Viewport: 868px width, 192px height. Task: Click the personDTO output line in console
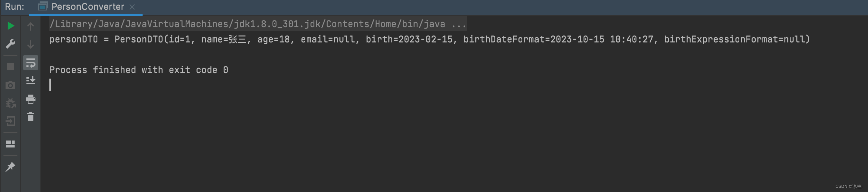[429, 39]
